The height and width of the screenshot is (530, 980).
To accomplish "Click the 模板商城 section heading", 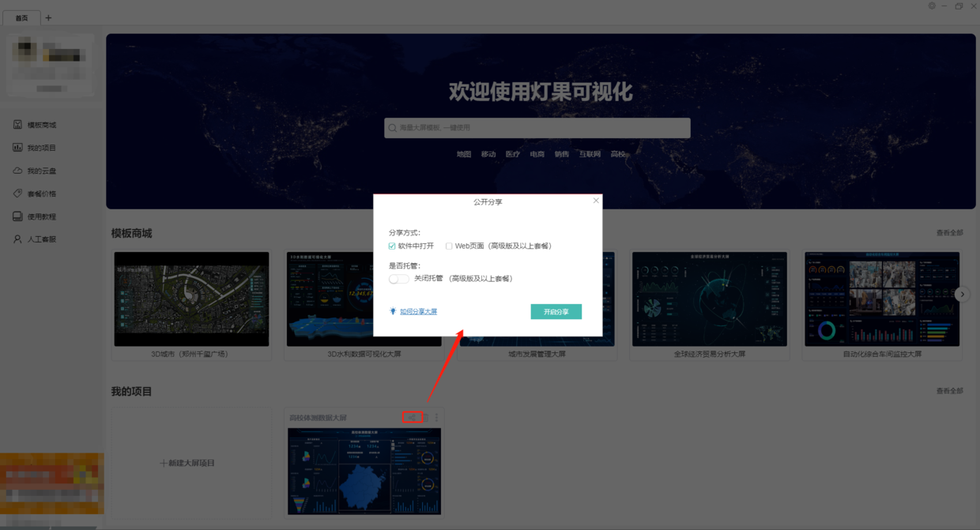I will pyautogui.click(x=131, y=233).
